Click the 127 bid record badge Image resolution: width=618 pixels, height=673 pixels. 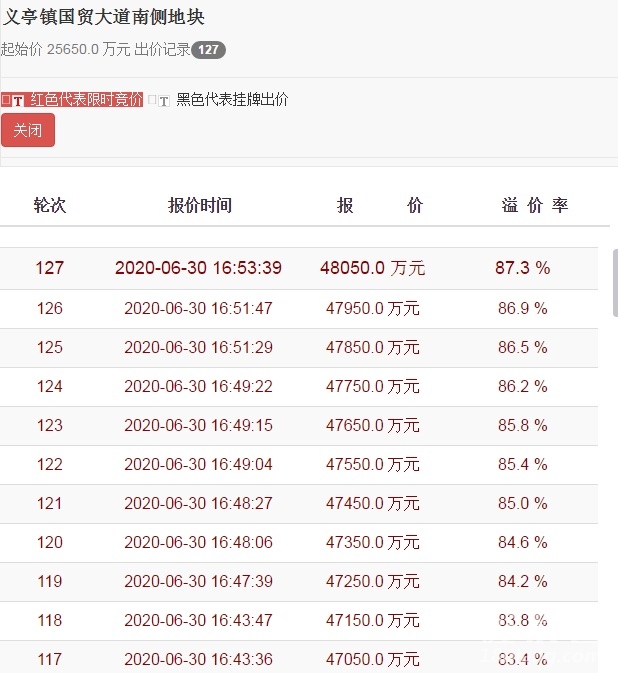coord(208,50)
